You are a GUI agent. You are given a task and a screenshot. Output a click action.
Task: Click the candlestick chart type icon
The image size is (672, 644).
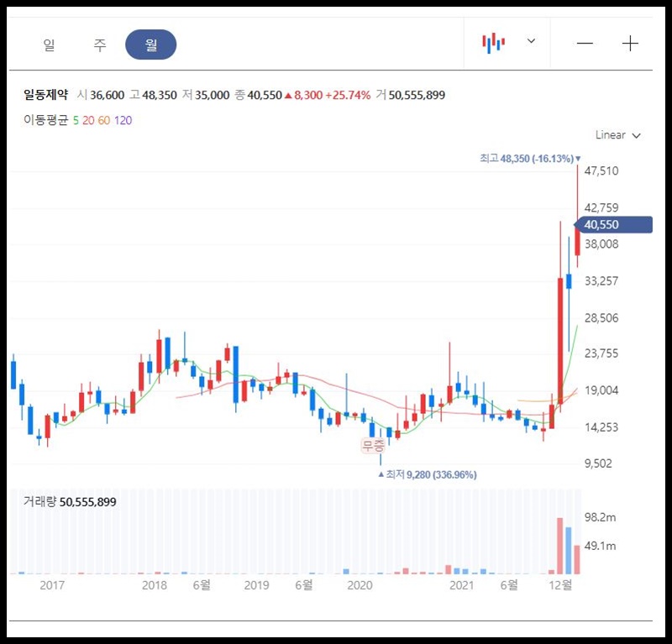(x=493, y=43)
